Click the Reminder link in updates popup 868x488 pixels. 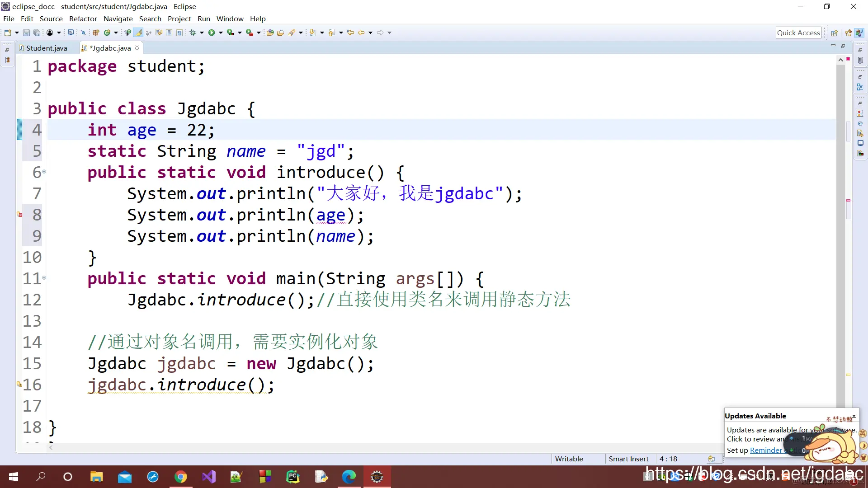pyautogui.click(x=765, y=450)
